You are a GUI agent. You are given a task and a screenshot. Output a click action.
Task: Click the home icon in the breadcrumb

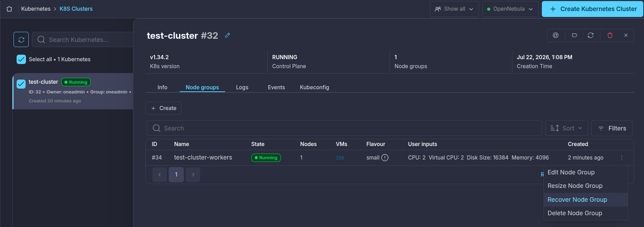[x=9, y=9]
